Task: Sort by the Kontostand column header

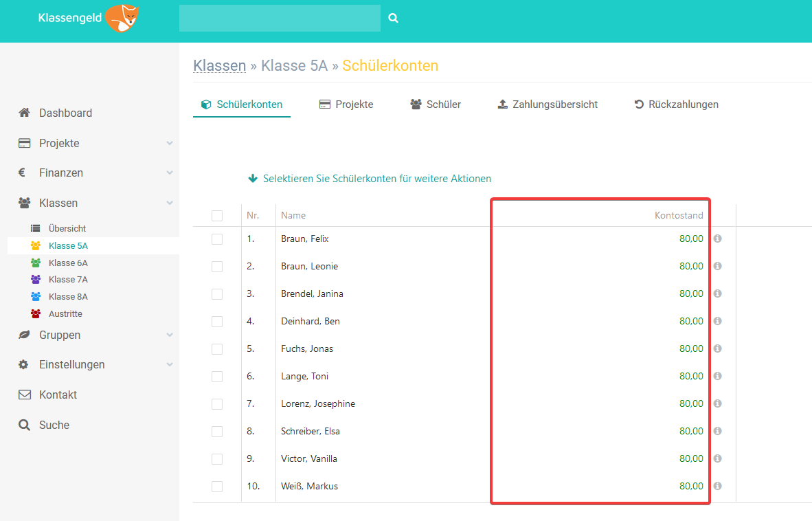Action: click(679, 215)
